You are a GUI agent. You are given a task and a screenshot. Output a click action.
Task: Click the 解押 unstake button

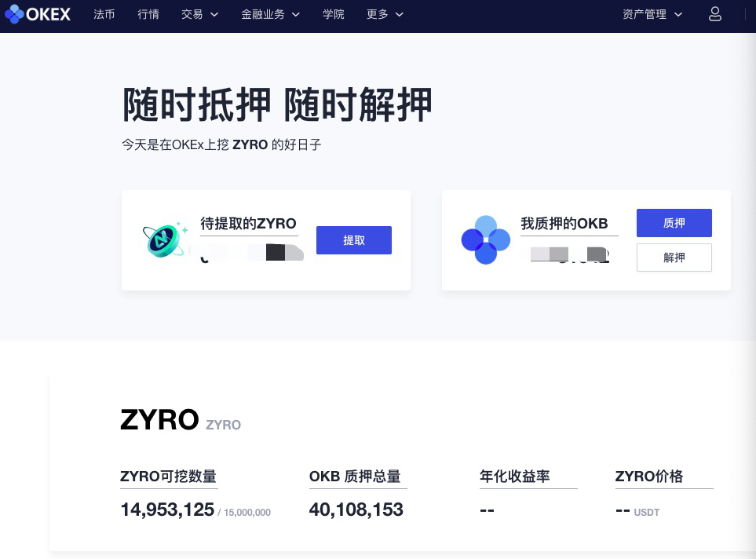(x=674, y=258)
